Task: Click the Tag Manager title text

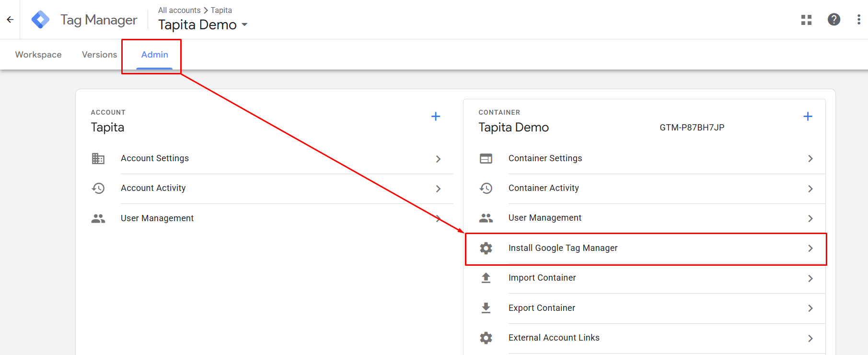Action: pos(99,20)
